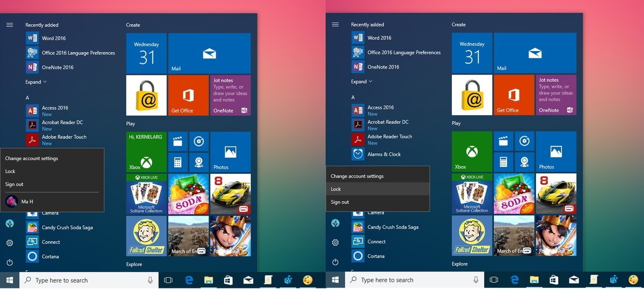Image resolution: width=644 pixels, height=289 pixels.
Task: Switch to Ma H account, left screenshot
Action: click(x=52, y=201)
